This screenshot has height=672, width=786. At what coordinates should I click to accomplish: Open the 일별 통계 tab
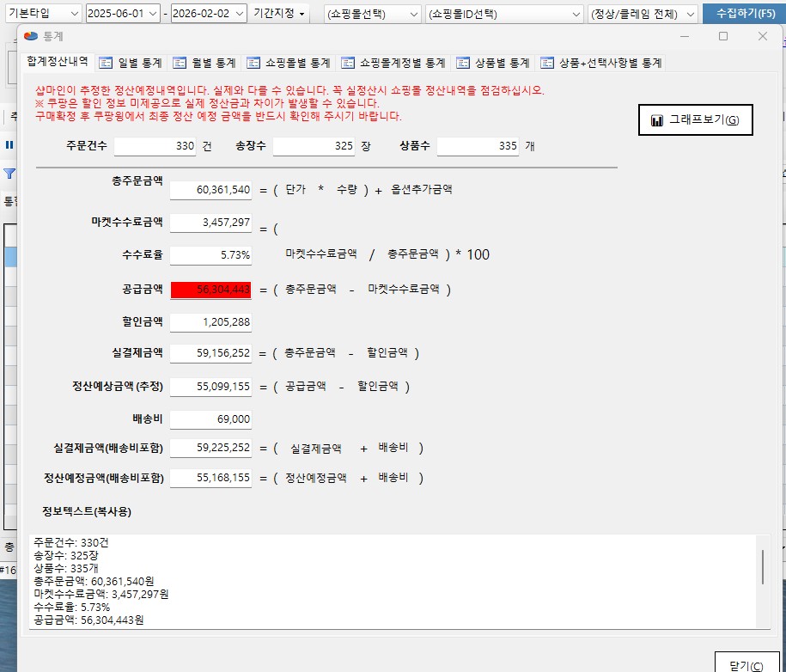pos(131,64)
